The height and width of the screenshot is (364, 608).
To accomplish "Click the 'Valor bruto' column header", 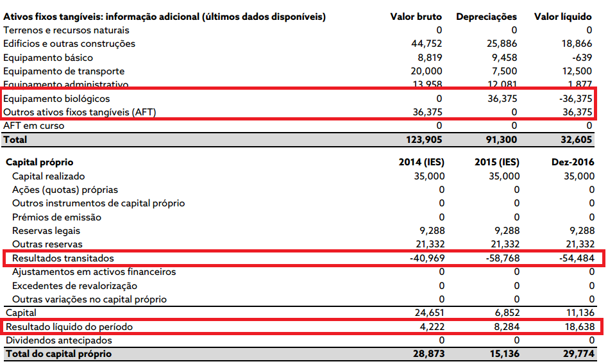I will coord(416,17).
